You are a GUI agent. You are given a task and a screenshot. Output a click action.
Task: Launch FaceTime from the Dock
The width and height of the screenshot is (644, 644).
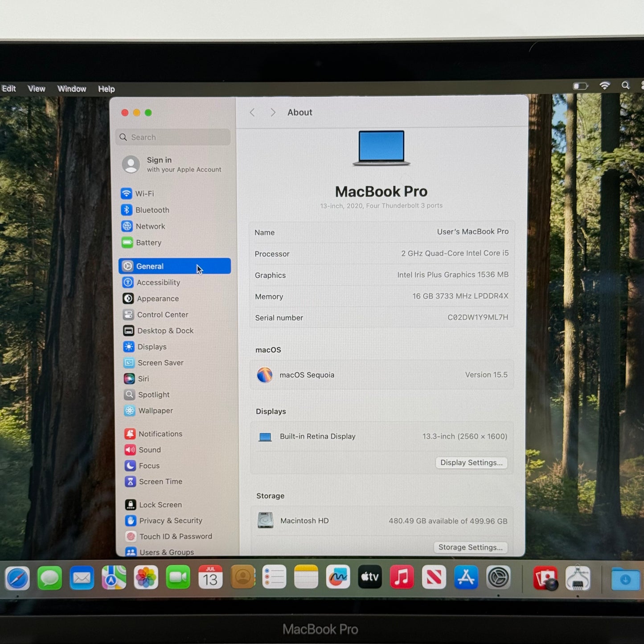[x=178, y=578]
